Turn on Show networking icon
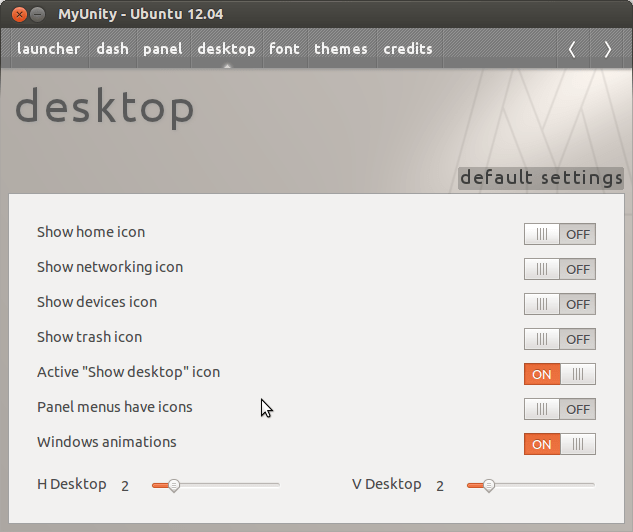 pos(560,269)
